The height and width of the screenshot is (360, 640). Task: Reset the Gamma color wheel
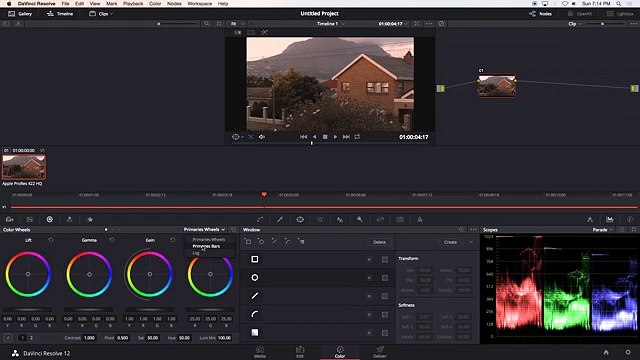(112, 240)
